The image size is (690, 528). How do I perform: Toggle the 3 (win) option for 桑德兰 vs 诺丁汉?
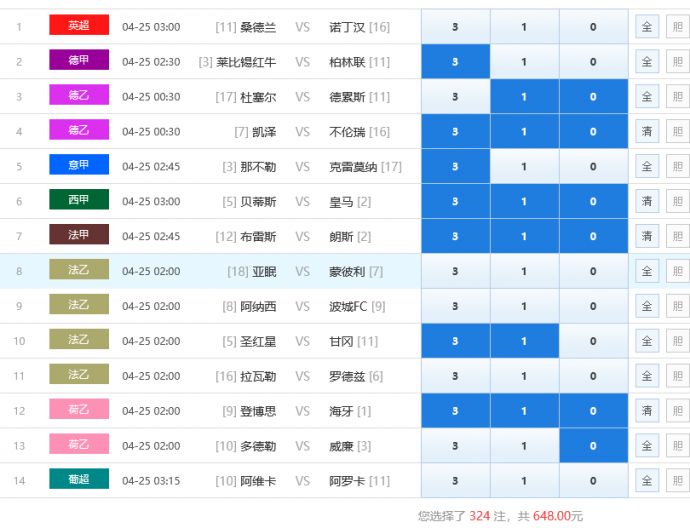point(455,27)
